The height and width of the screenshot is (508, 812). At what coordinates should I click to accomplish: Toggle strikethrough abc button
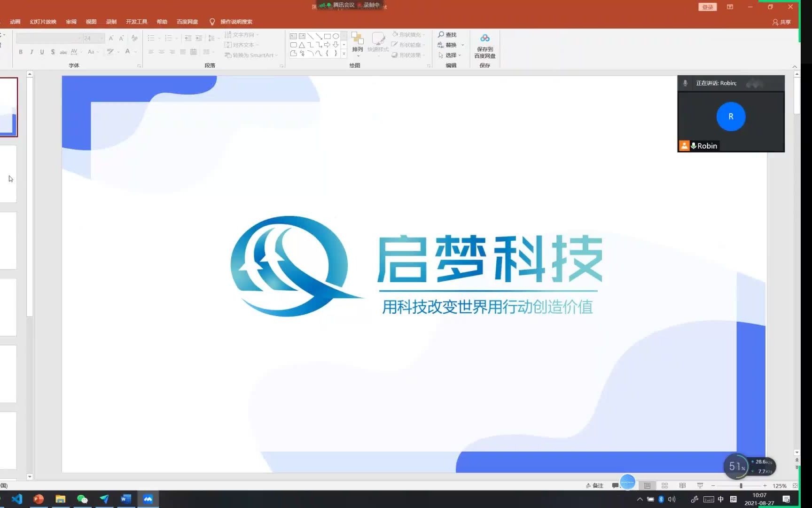[63, 52]
